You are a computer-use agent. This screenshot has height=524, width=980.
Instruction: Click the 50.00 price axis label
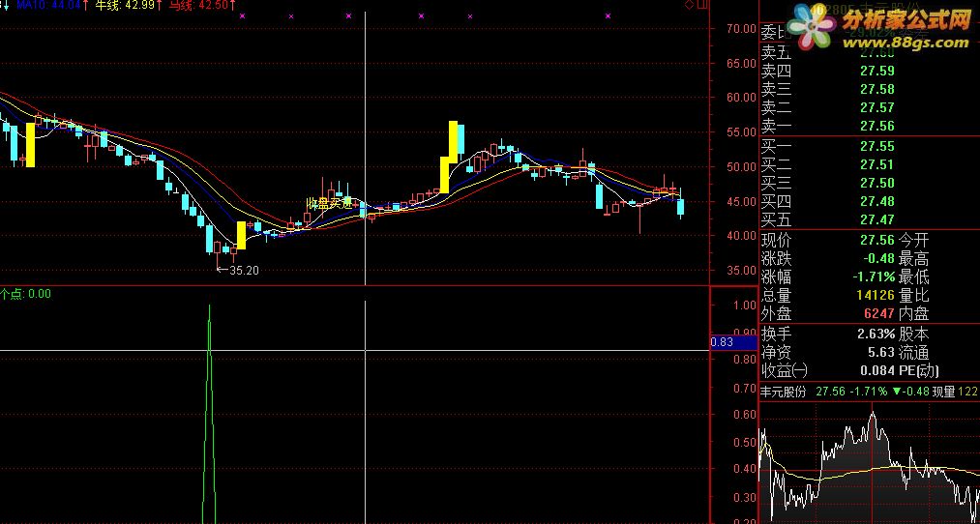point(742,166)
